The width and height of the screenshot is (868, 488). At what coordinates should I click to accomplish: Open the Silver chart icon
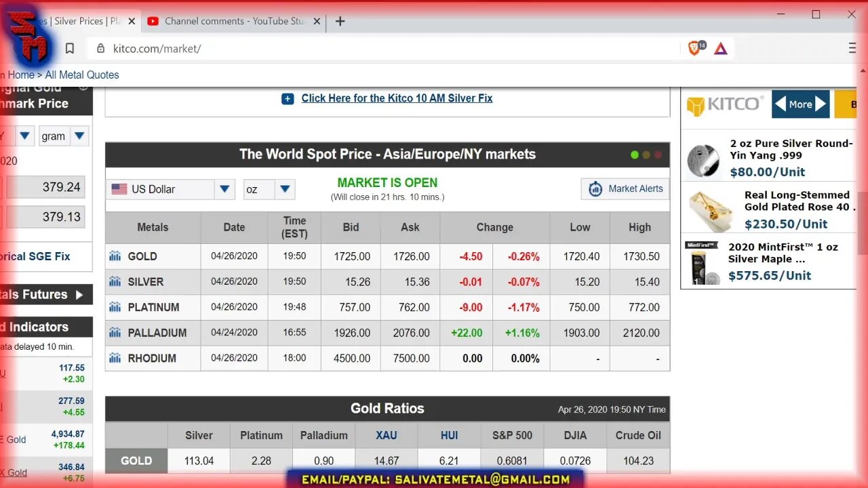115,282
